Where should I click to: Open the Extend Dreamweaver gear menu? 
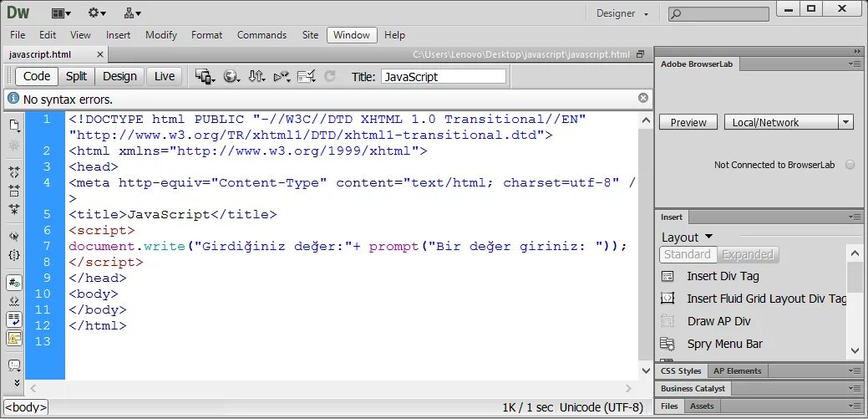pos(97,13)
